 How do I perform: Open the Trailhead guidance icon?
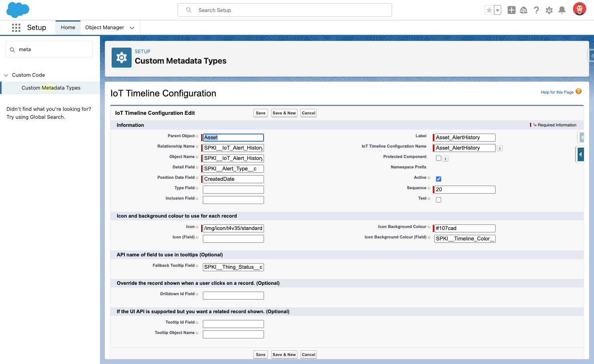click(x=524, y=10)
